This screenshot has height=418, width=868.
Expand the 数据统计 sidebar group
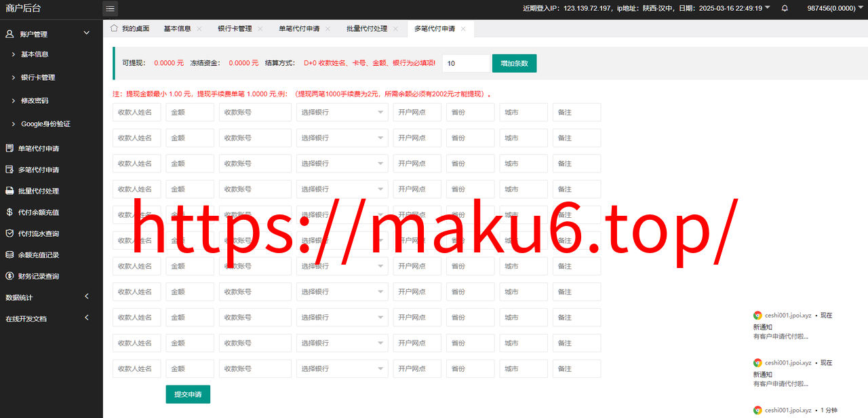click(86, 297)
